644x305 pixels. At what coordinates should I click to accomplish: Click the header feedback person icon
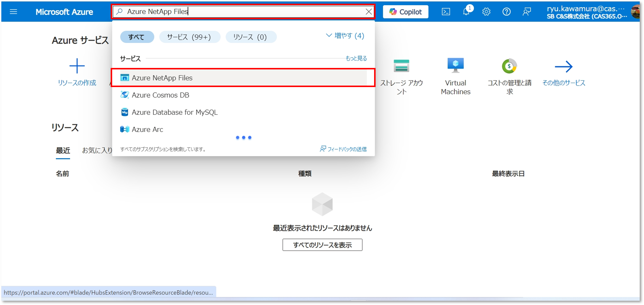527,12
